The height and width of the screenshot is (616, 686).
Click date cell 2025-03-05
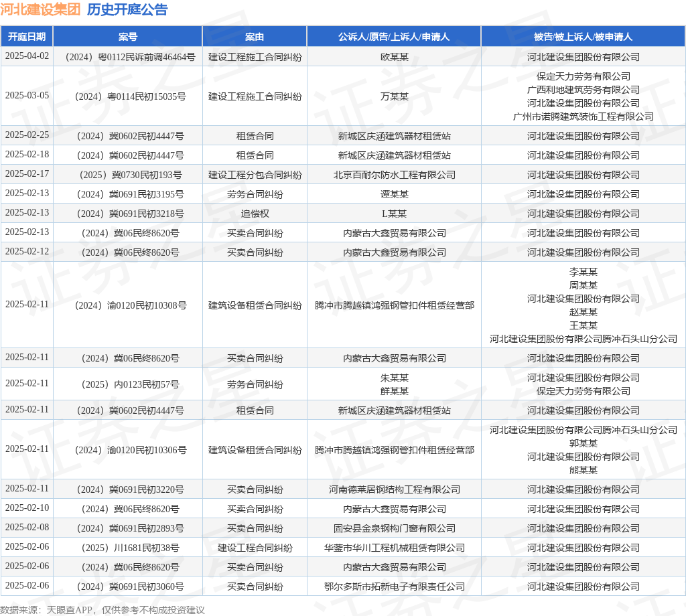[x=27, y=96]
